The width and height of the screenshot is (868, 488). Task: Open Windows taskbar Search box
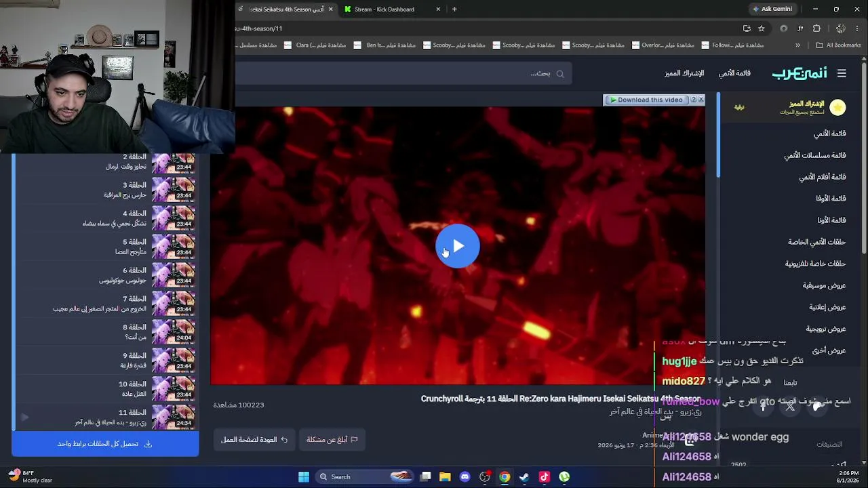point(366,476)
